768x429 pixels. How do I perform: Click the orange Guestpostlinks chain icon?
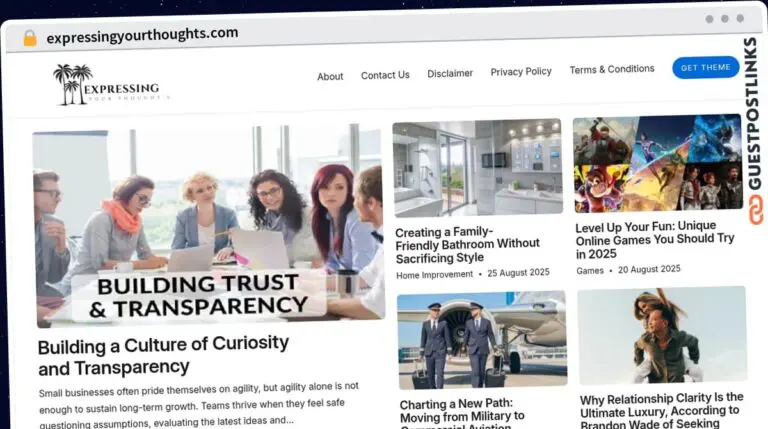pyautogui.click(x=756, y=210)
